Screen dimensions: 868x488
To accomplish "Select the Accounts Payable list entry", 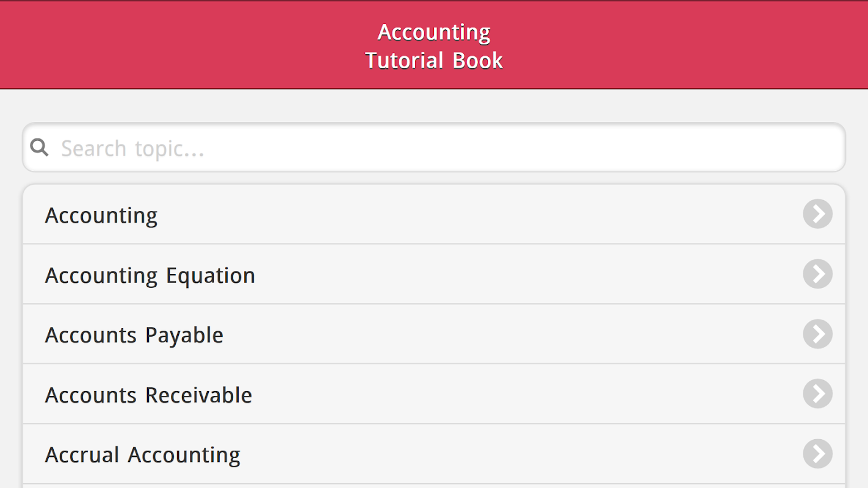I will tap(434, 334).
